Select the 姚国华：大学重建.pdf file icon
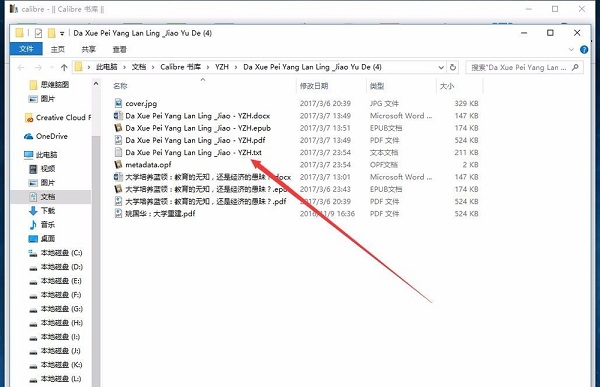 [119, 214]
